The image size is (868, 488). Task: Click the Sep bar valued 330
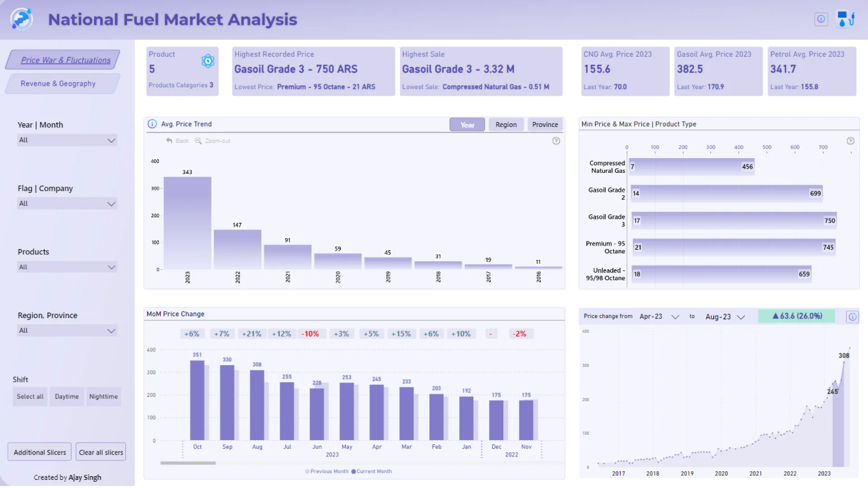pyautogui.click(x=227, y=403)
